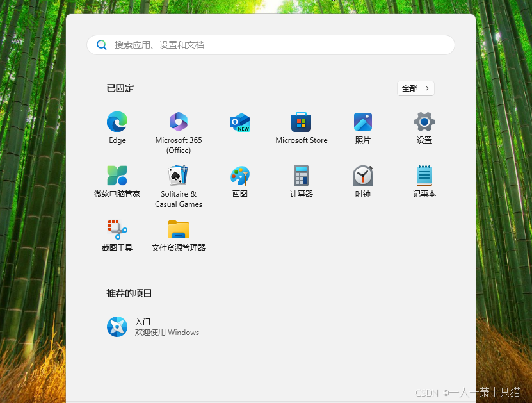Screen dimensions: 532x403
Task: Open the Outlook NEW app icon
Action: (240, 122)
